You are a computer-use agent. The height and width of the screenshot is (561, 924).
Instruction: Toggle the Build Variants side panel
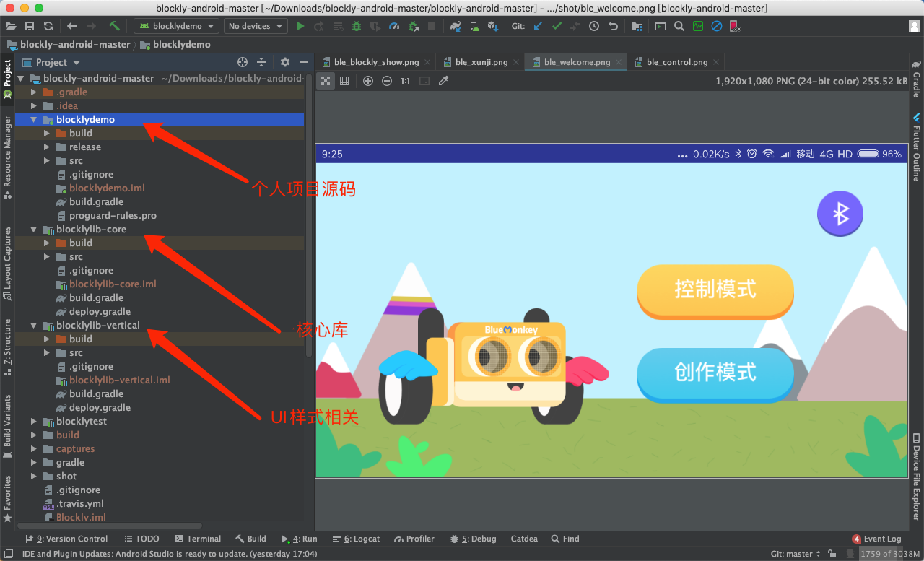pyautogui.click(x=7, y=427)
